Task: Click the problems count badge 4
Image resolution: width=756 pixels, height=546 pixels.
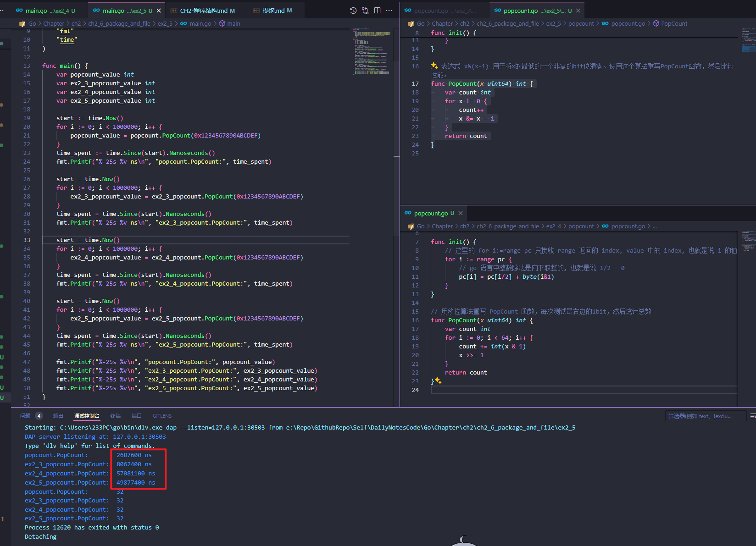Action: click(x=39, y=416)
